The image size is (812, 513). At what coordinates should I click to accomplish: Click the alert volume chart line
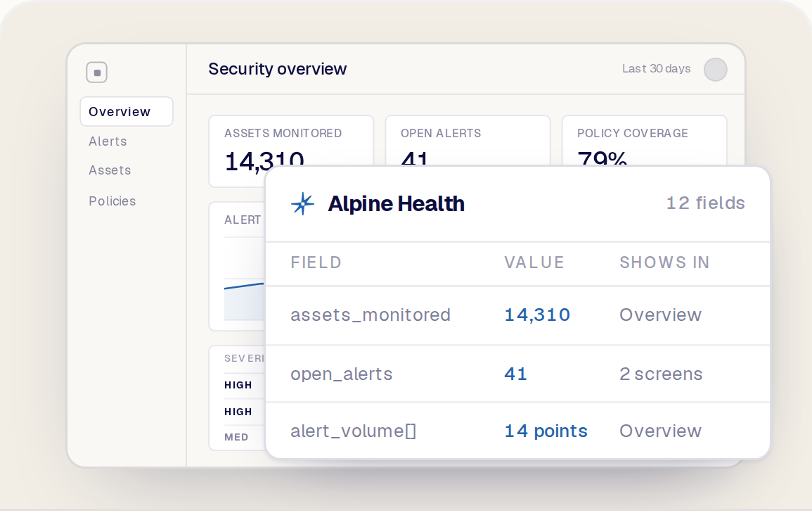coord(244,286)
